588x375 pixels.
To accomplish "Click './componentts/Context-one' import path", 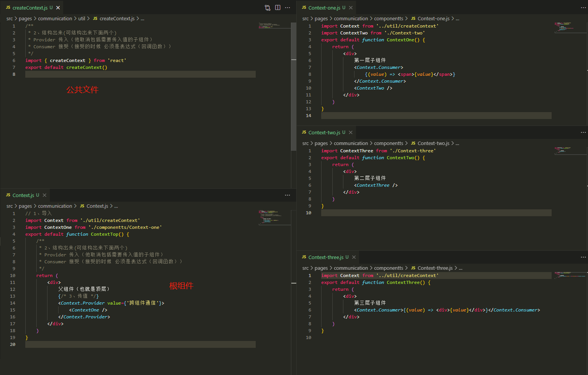I will point(125,227).
